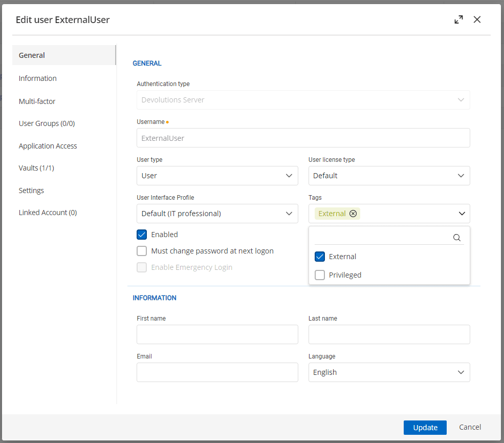Uncheck the External tag checkbox

320,257
